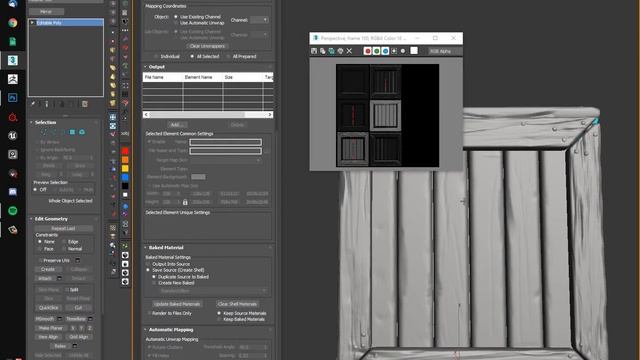
Task: Open RGB Alpha channel dropdown
Action: tap(445, 51)
